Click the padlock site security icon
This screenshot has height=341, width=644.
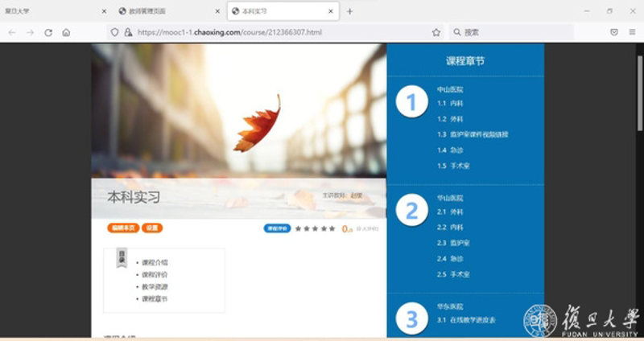click(128, 32)
